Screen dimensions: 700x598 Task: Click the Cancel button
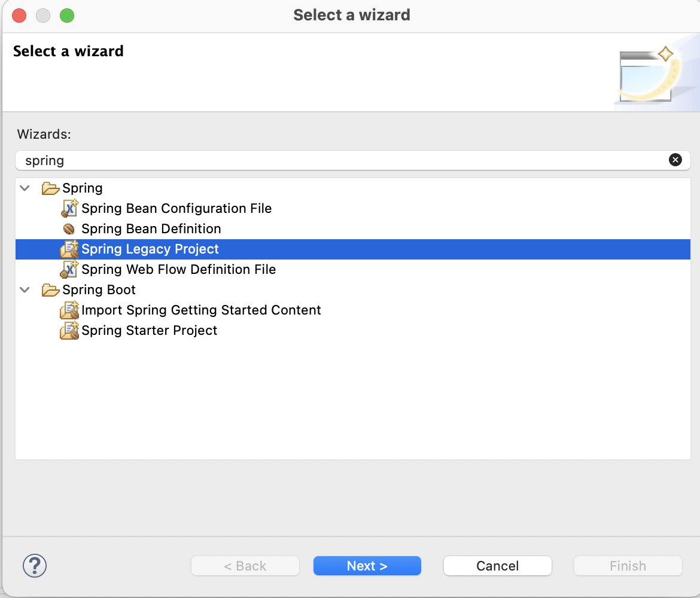point(497,566)
